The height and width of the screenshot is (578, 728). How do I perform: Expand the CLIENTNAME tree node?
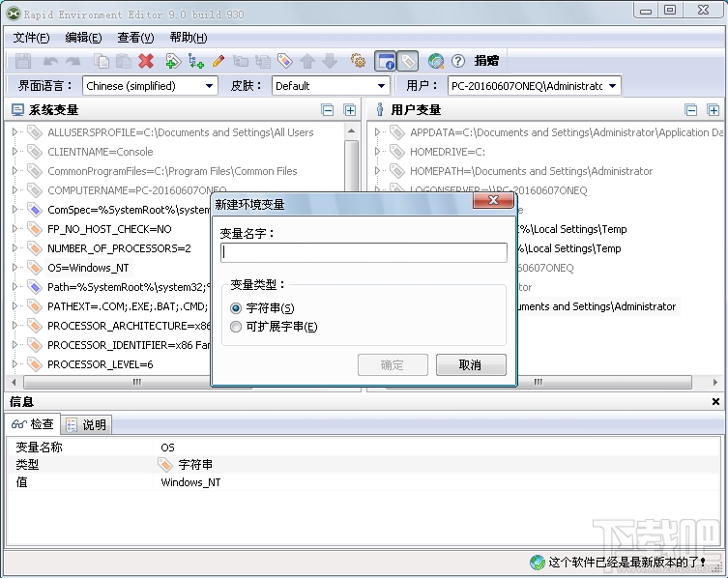click(15, 152)
